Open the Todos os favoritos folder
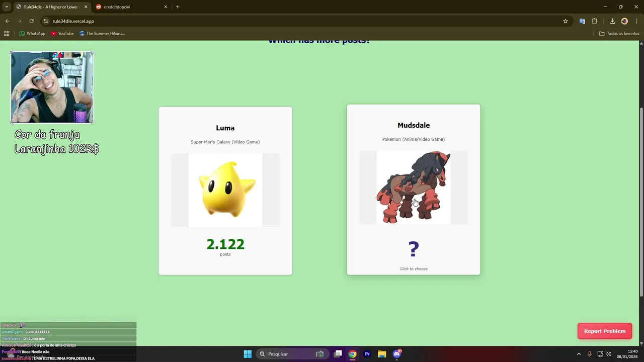Viewport: 644px width, 362px height. pyautogui.click(x=619, y=34)
